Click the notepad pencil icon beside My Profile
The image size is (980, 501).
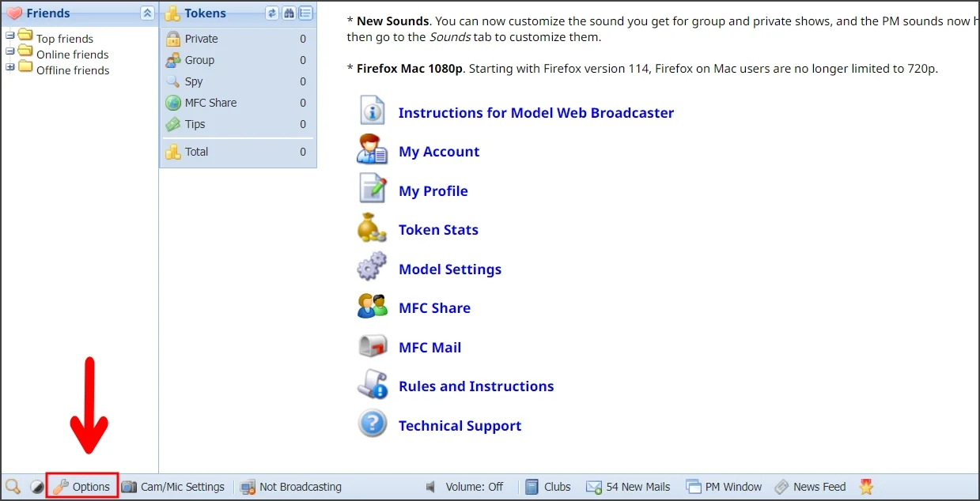pyautogui.click(x=372, y=189)
